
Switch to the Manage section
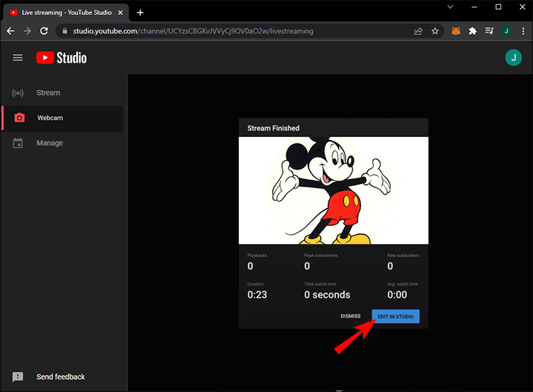pos(63,143)
